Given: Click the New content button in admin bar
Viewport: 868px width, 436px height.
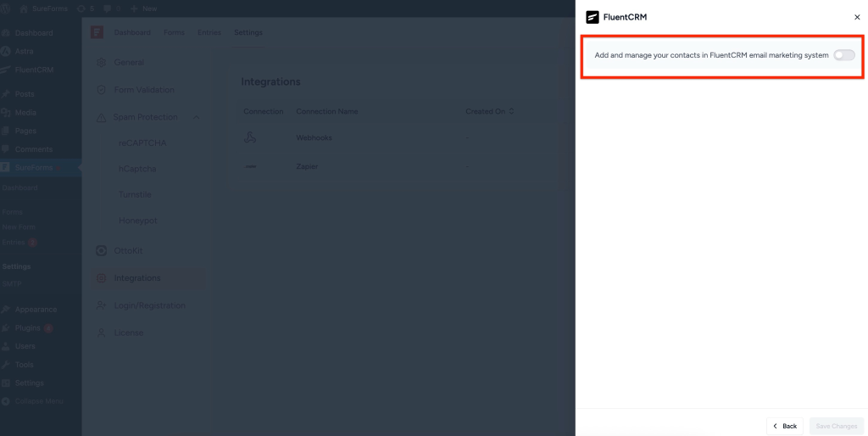Looking at the screenshot, I should (144, 8).
